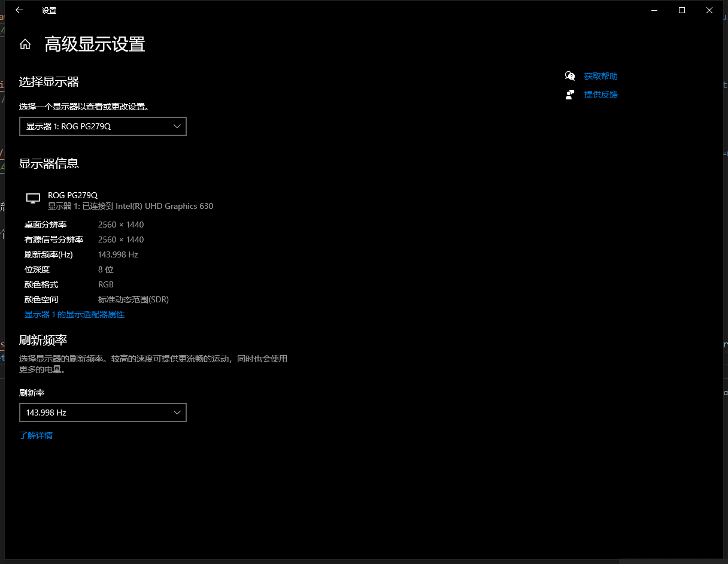Click the 设置 window title text

[x=49, y=10]
